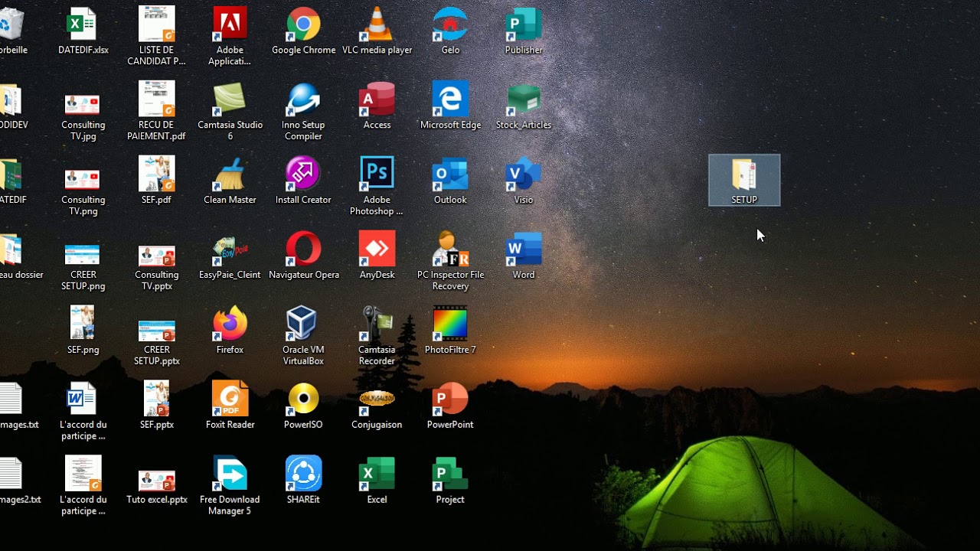
Task: Click Microsoft Edge desktop icon
Action: 450,99
